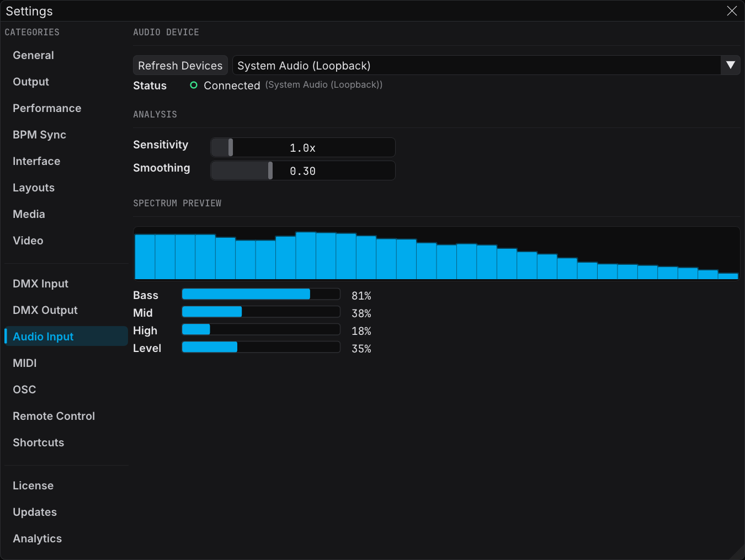
Task: Click the 35% Level value
Action: (361, 349)
